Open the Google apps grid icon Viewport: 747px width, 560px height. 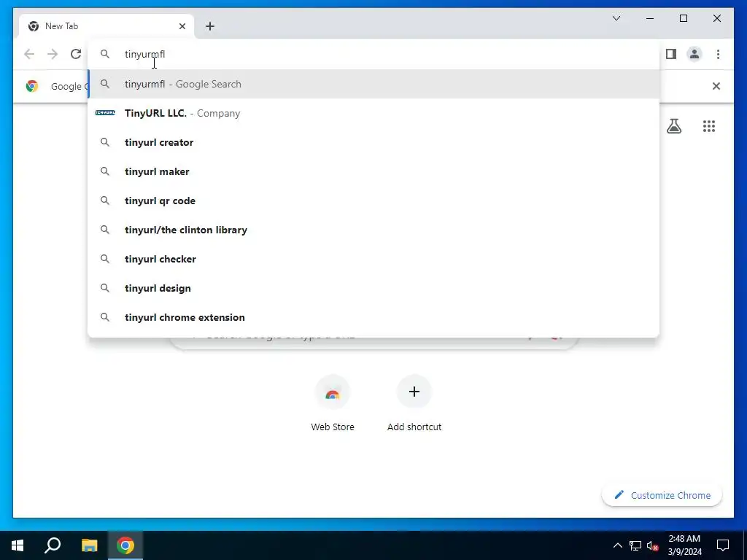pyautogui.click(x=709, y=126)
